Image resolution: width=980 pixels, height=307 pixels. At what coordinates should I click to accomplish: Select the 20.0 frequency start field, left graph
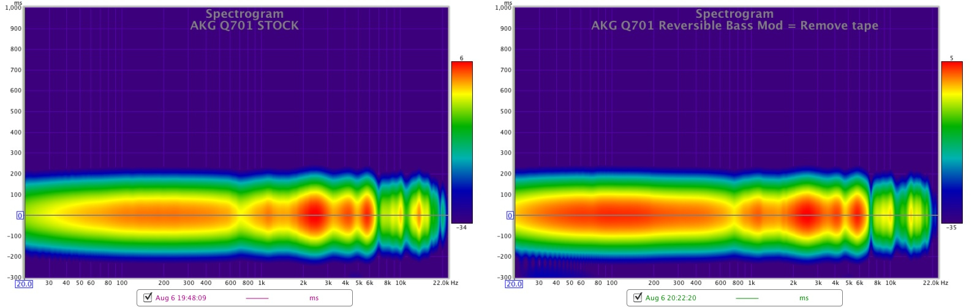tap(24, 284)
